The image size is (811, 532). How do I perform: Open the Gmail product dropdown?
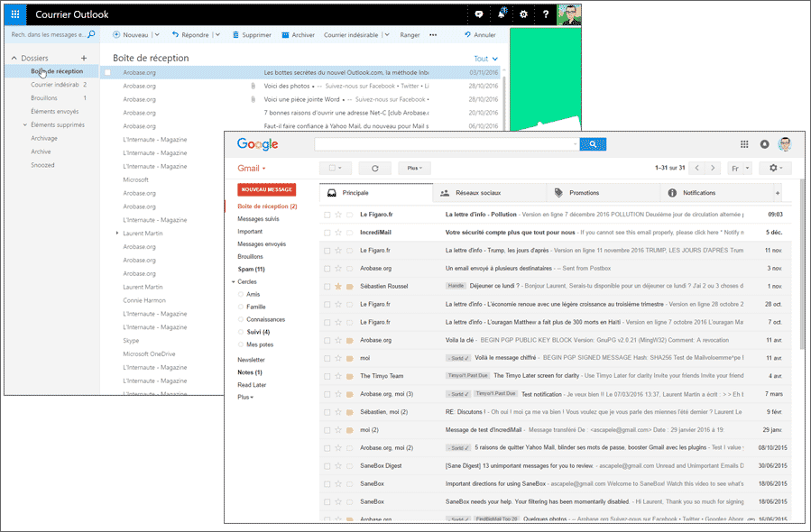pos(252,168)
